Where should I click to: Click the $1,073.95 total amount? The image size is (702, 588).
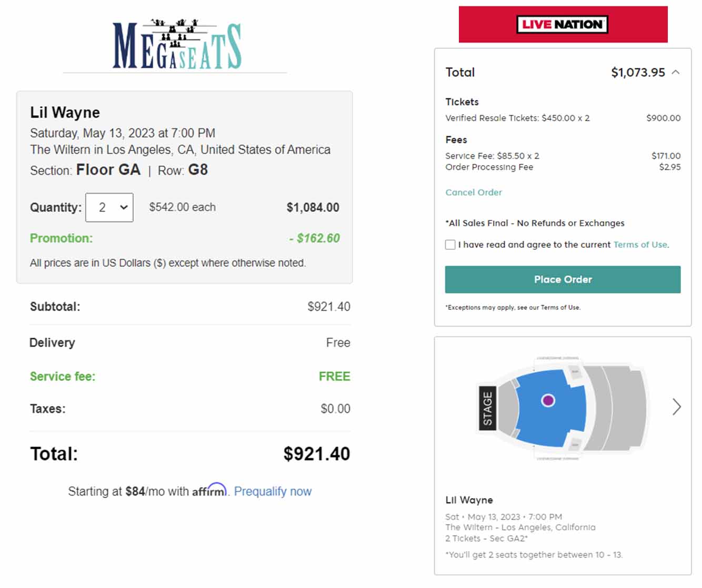pyautogui.click(x=638, y=72)
